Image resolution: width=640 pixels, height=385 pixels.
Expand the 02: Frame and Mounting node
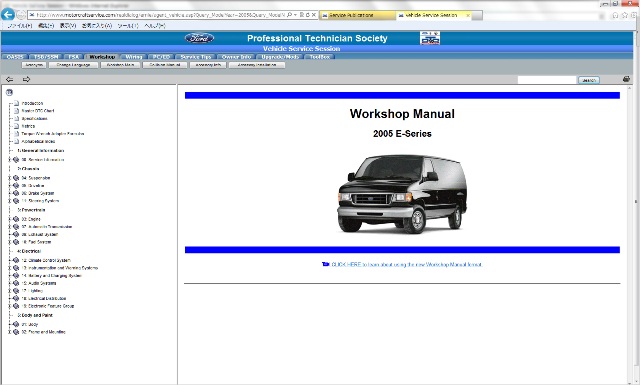click(10, 332)
